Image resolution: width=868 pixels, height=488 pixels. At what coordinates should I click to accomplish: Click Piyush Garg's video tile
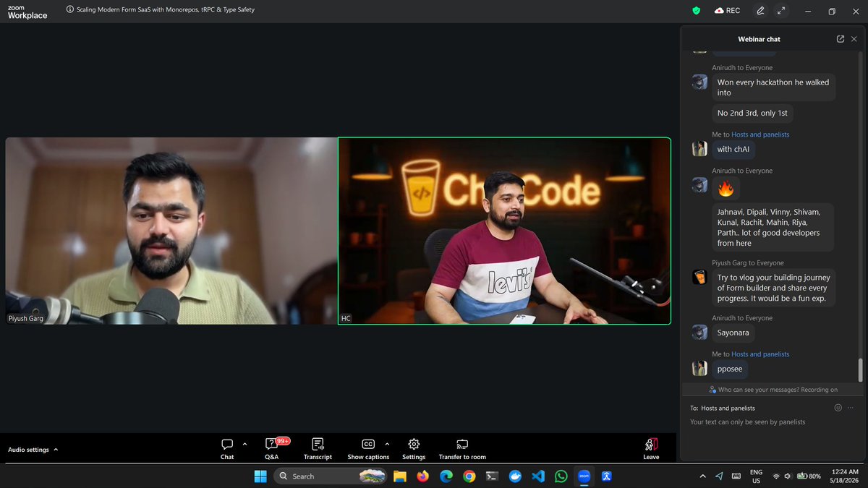pos(171,231)
